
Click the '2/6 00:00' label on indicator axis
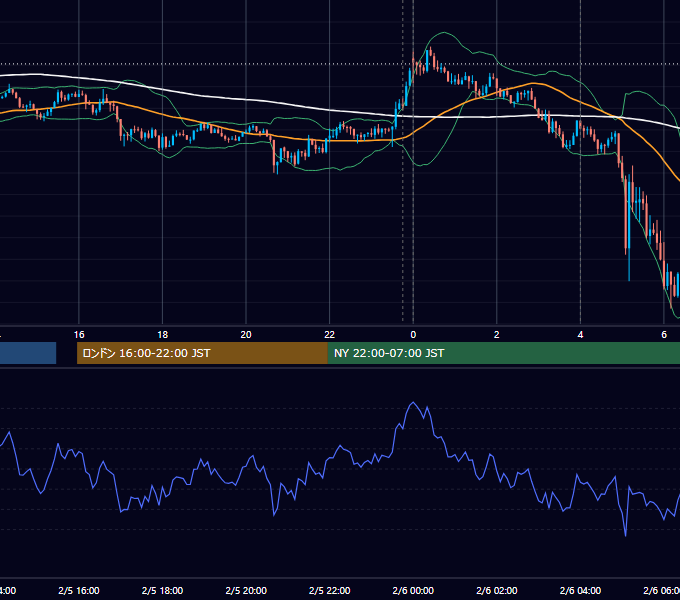[x=413, y=590]
